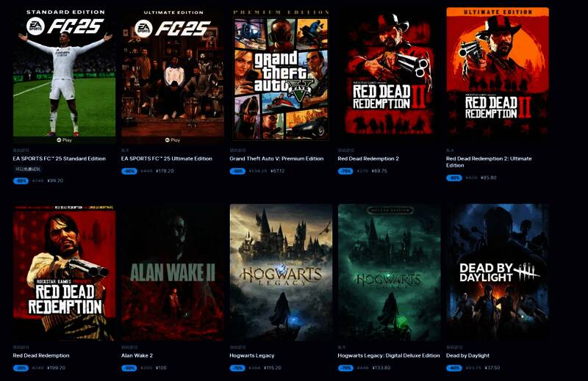Open Hogwarts Legacy Digital Deluxe Edition cover

click(x=390, y=272)
